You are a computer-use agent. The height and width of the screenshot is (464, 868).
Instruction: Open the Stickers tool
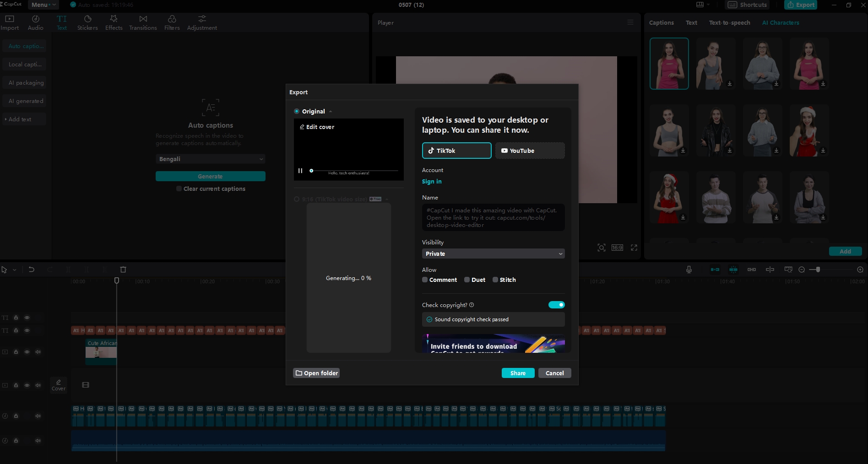click(87, 22)
